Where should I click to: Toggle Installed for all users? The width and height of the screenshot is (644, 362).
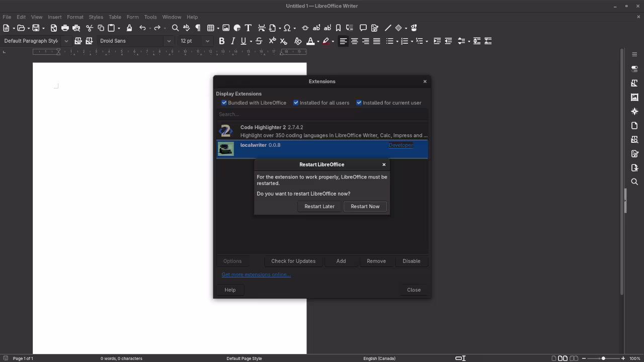coord(296,103)
